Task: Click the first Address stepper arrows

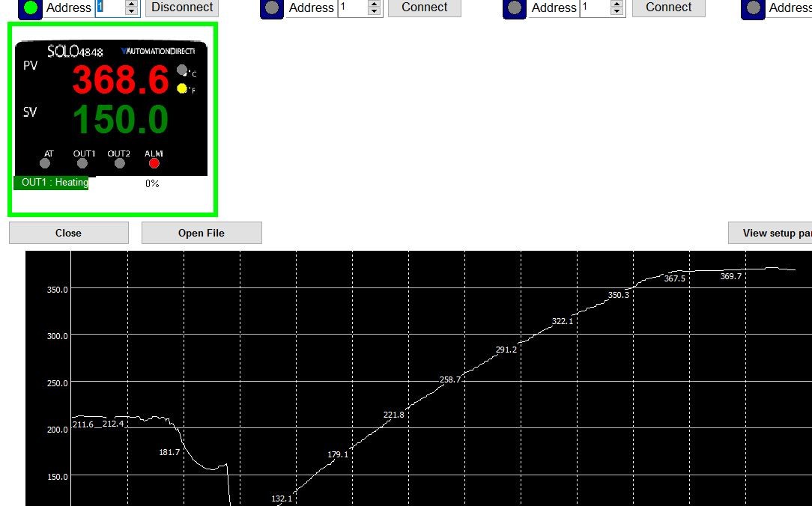Action: pyautogui.click(x=132, y=7)
